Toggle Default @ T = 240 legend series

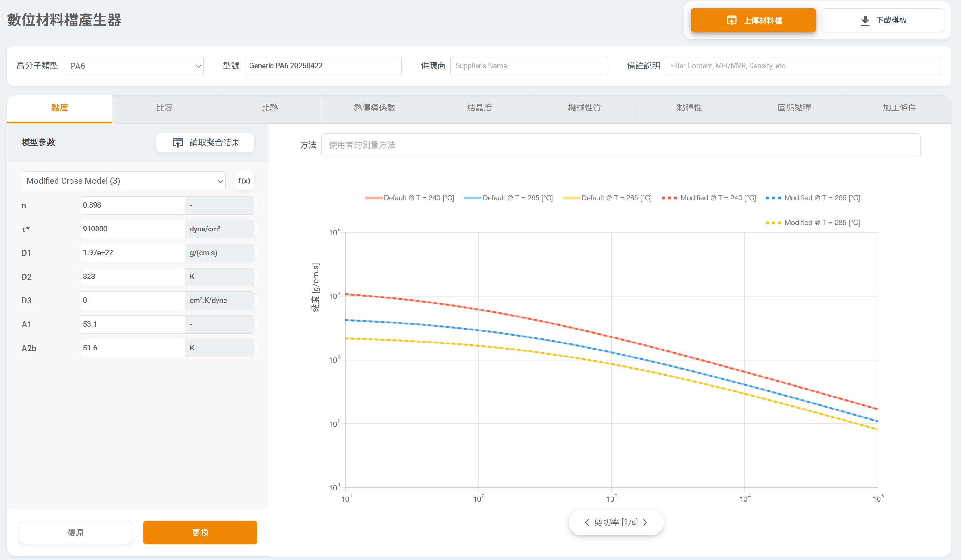point(410,198)
